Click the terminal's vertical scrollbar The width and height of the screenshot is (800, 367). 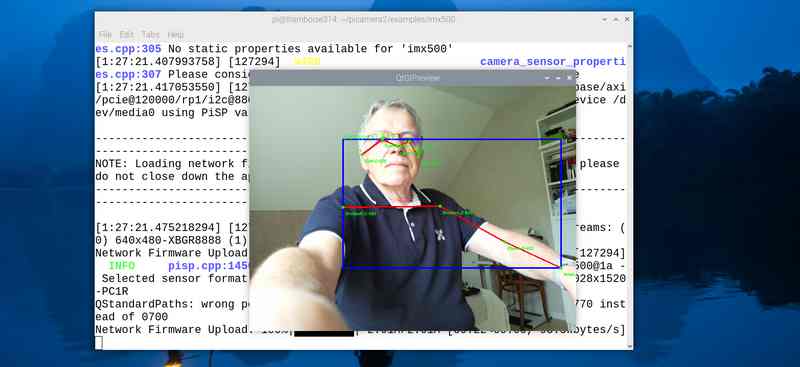pyautogui.click(x=630, y=195)
